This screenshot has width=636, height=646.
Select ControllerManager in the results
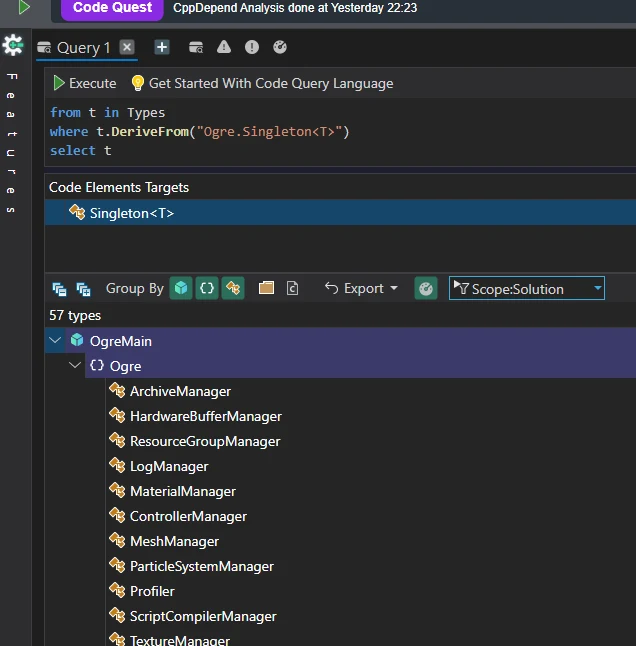pos(188,517)
